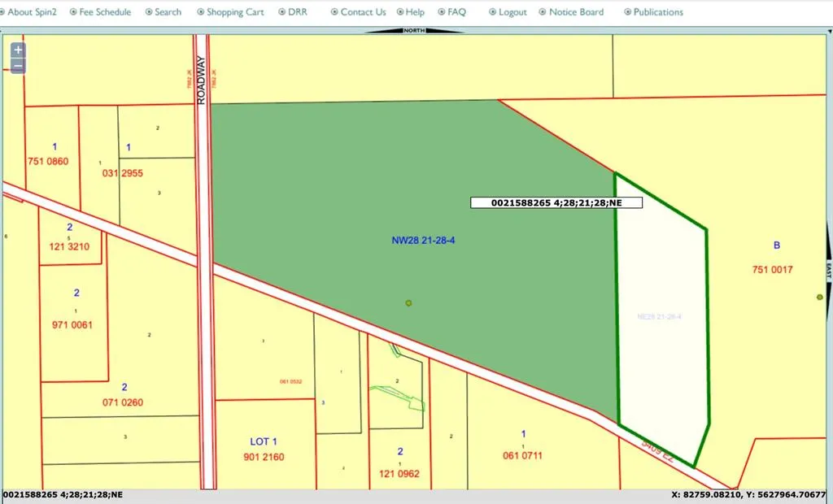The width and height of the screenshot is (833, 504).
Task: Pan the map using the EAST arrow
Action: click(x=829, y=271)
